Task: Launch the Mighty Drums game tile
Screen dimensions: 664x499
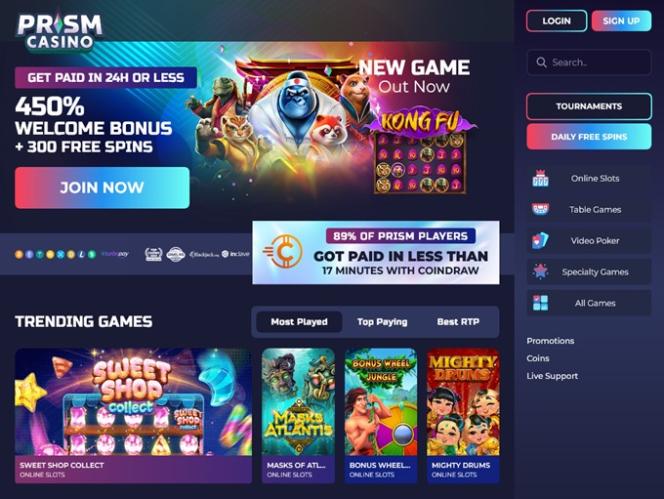Action: coord(463,415)
